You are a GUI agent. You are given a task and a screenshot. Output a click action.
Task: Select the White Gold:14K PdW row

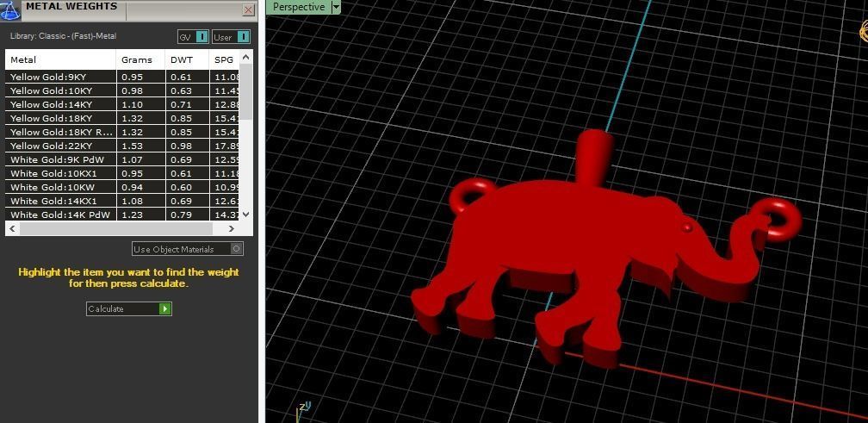[x=123, y=215]
